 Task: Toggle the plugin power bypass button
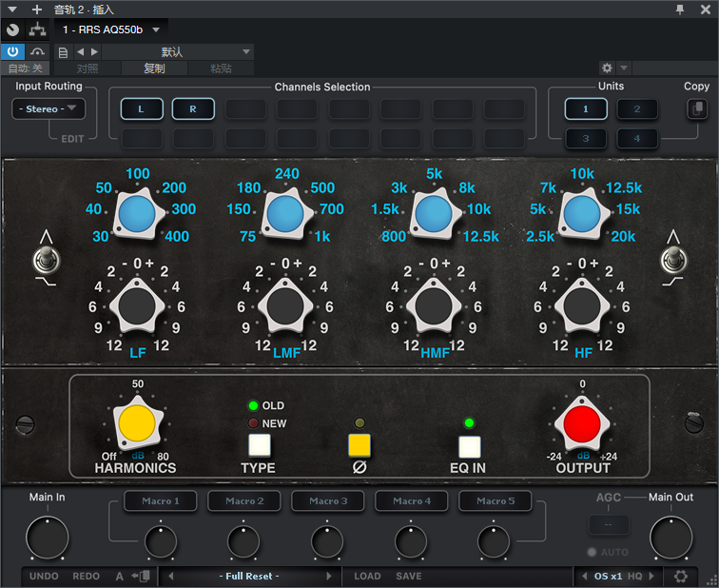click(13, 51)
